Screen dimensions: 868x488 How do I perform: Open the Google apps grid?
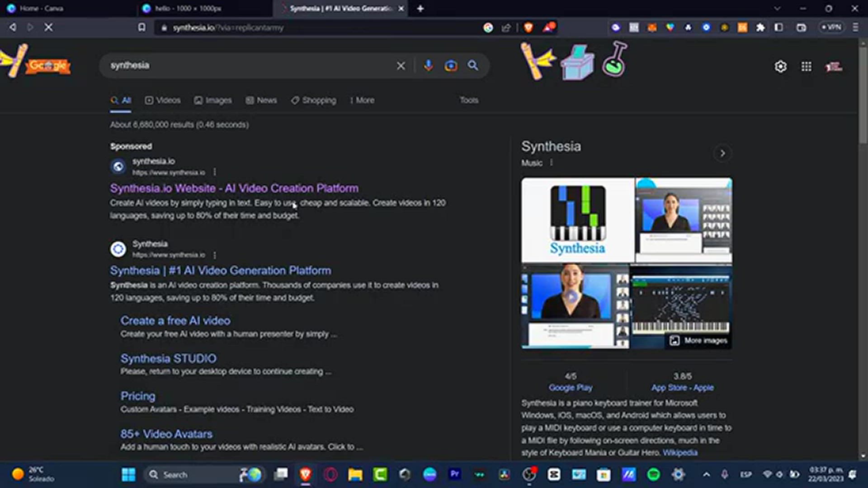pyautogui.click(x=806, y=67)
